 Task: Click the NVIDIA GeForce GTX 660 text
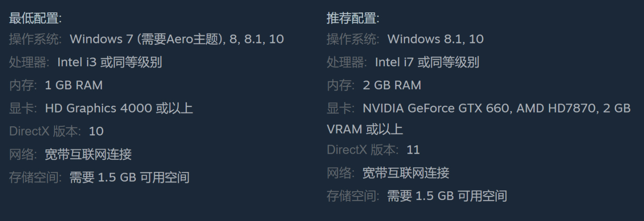tap(437, 108)
